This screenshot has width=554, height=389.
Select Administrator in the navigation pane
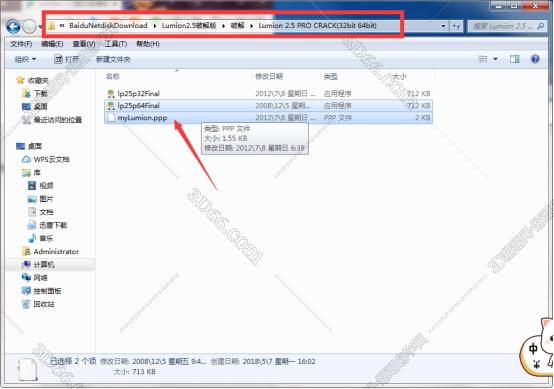click(56, 252)
